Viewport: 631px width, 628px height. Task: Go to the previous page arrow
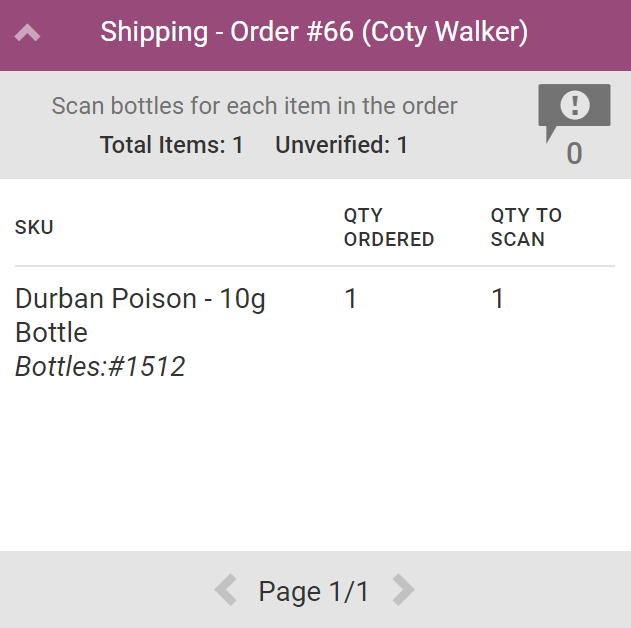(226, 590)
